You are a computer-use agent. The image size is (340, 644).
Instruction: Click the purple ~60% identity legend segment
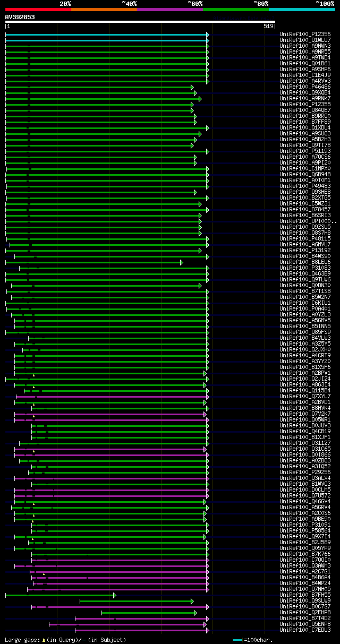point(170,9)
